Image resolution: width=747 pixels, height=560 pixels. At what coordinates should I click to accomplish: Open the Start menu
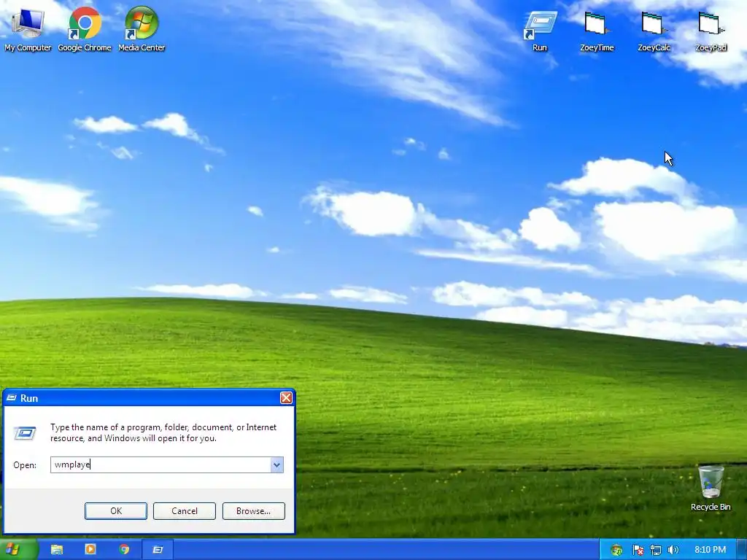pos(18,550)
